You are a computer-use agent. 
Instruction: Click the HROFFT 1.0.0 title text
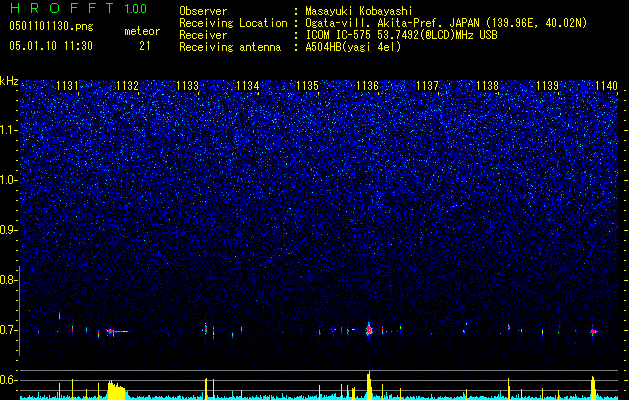point(79,8)
